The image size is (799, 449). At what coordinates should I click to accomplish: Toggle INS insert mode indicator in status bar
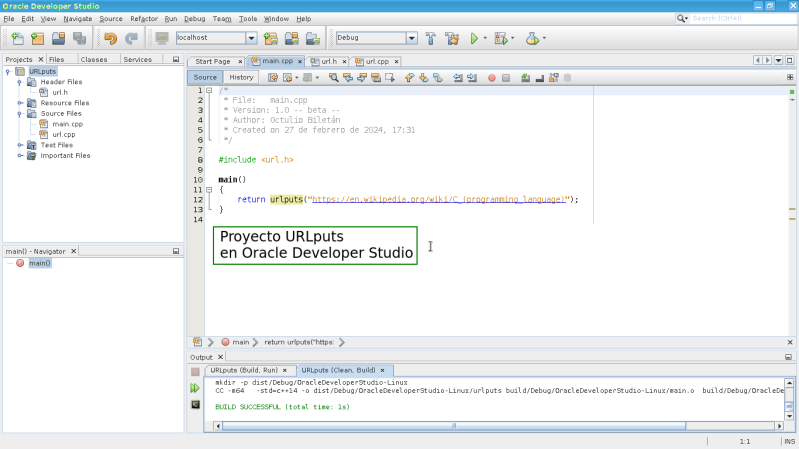tap(788, 441)
